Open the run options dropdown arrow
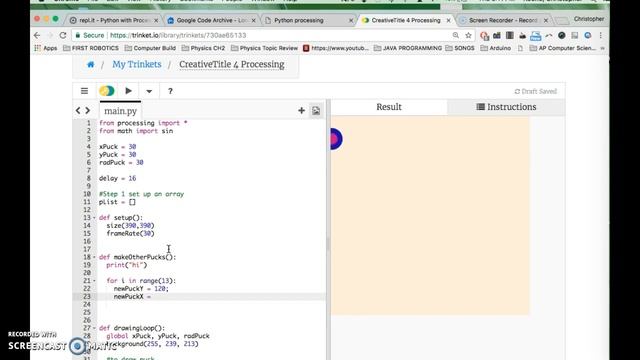640x360 pixels. 149,91
